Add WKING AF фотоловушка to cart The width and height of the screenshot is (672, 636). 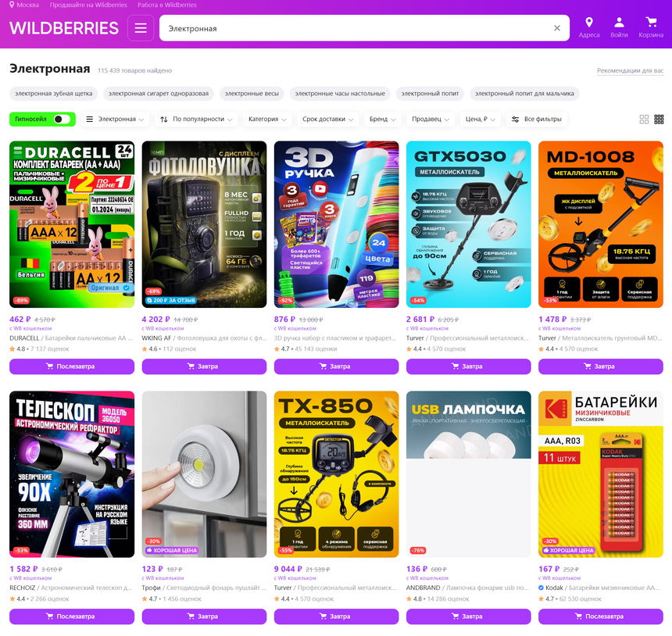pos(204,366)
